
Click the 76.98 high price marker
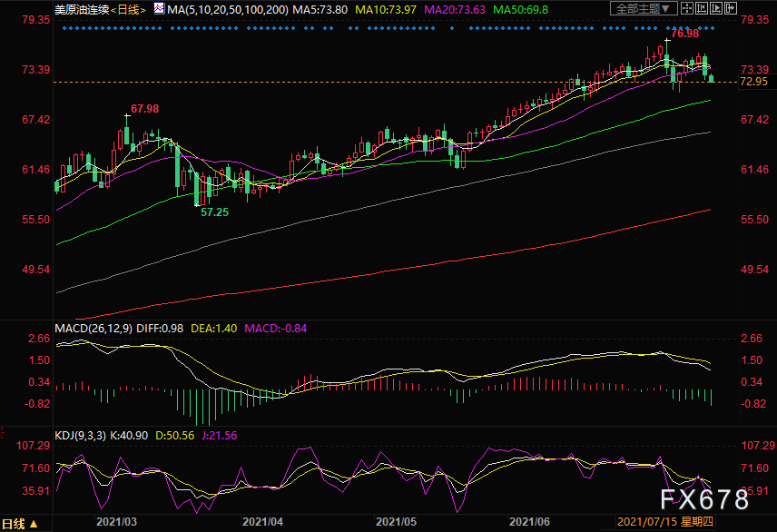(x=684, y=34)
